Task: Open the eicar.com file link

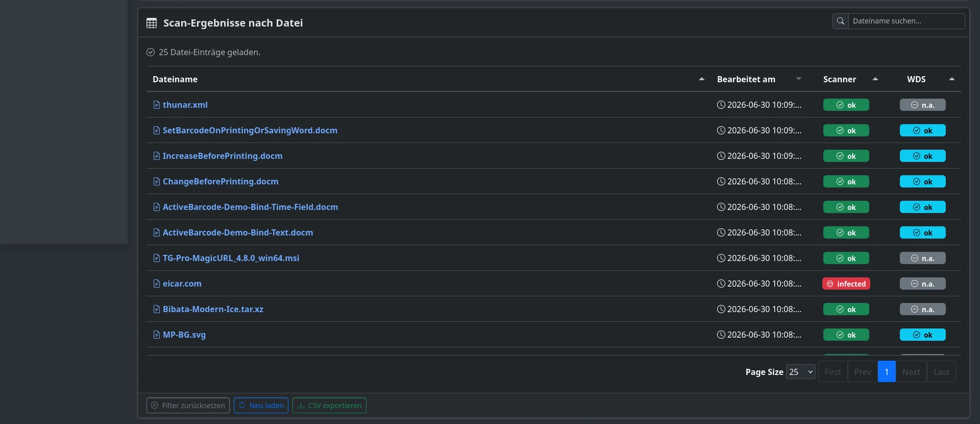Action: point(182,284)
